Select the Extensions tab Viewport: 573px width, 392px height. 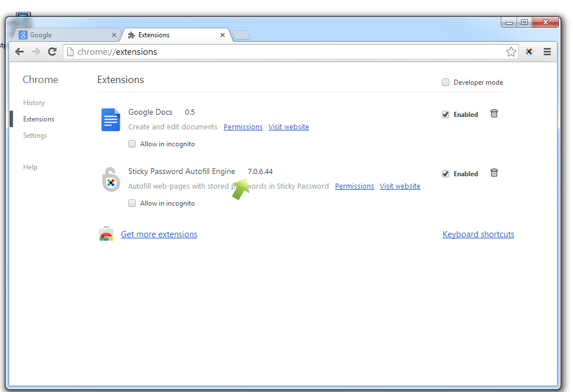click(177, 35)
